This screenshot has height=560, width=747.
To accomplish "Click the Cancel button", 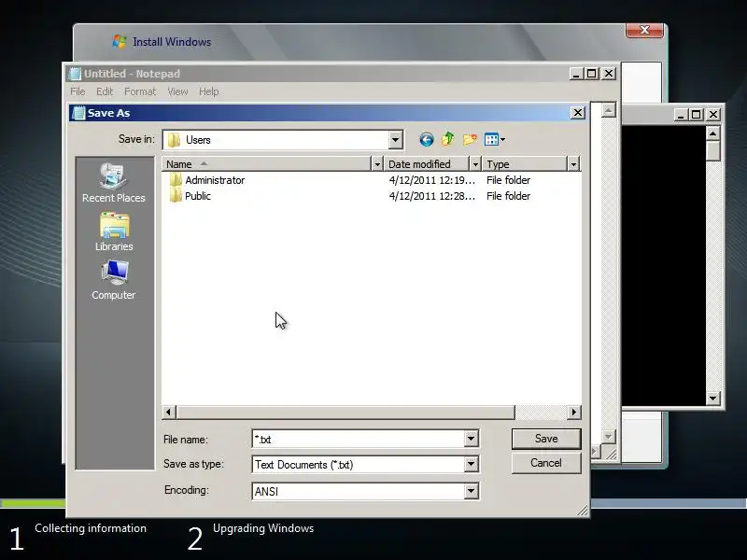I will 546,463.
